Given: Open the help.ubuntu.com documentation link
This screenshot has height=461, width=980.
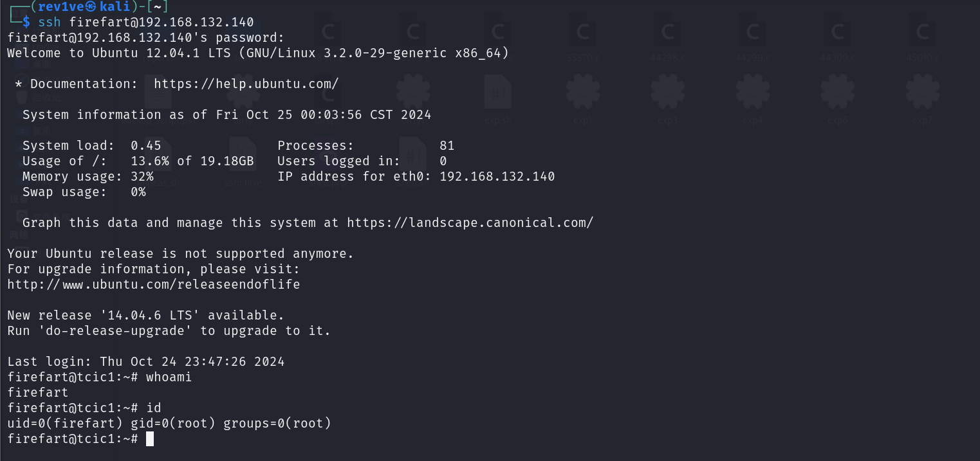Looking at the screenshot, I should click(246, 84).
